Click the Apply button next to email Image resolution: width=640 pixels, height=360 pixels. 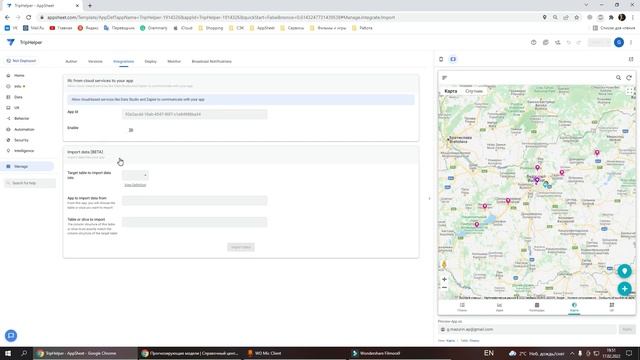coord(627,329)
